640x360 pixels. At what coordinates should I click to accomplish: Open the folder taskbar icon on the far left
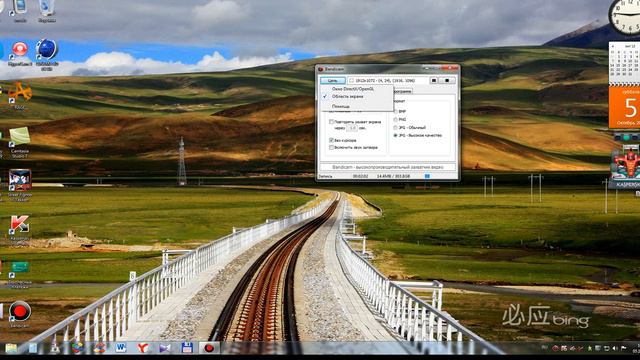click(x=11, y=348)
